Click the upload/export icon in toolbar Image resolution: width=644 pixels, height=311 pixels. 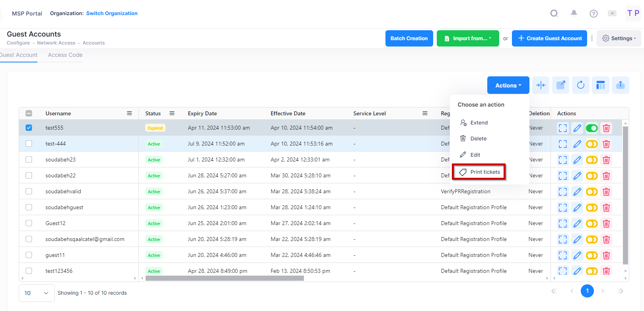pos(620,85)
